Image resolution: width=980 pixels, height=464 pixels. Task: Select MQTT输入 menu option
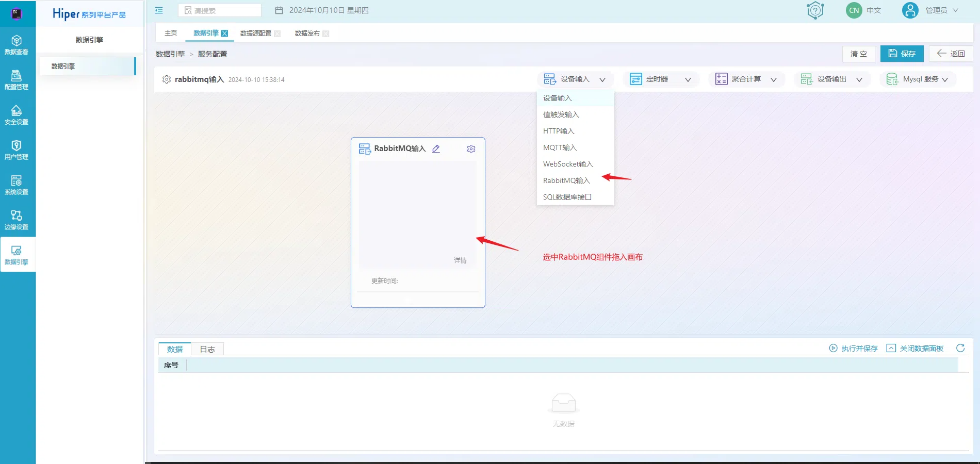[576, 147]
